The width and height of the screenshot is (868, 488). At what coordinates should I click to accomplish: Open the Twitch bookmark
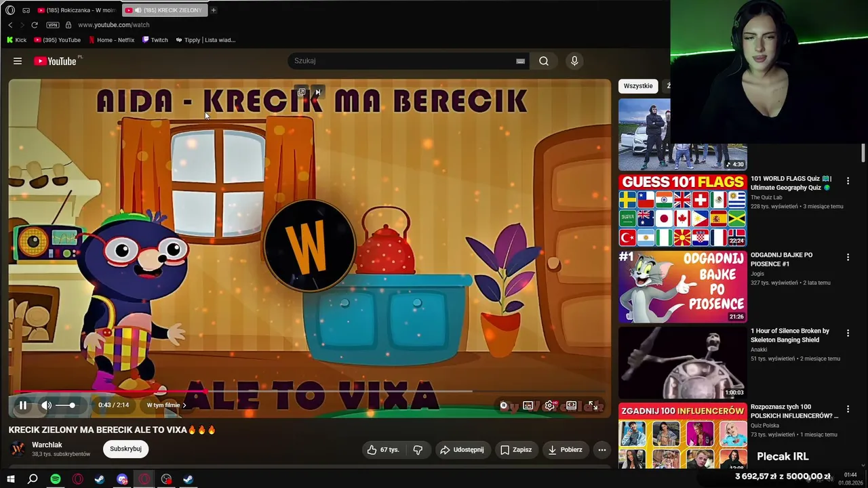pyautogui.click(x=155, y=40)
